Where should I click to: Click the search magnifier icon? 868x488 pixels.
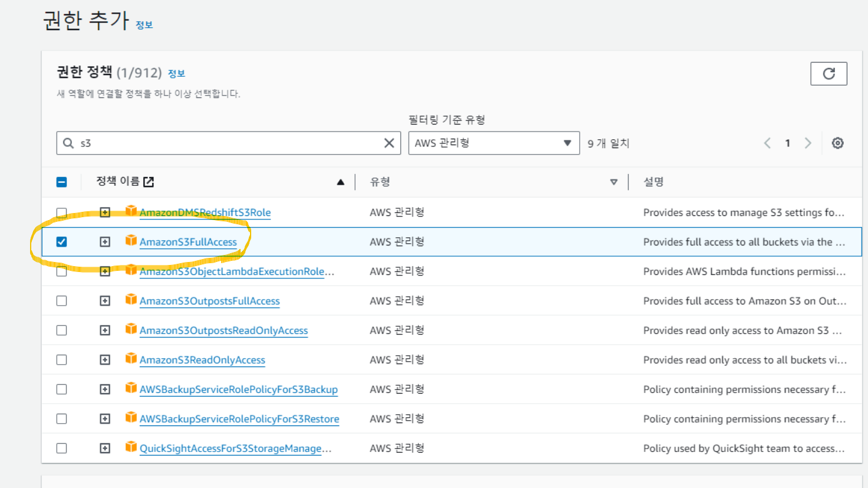(68, 143)
